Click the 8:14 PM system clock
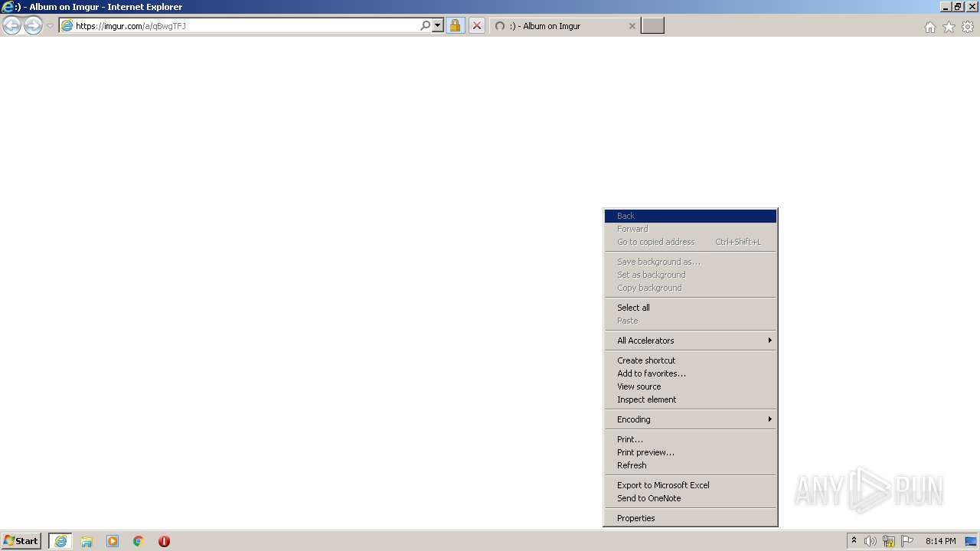The height and width of the screenshot is (551, 980). pyautogui.click(x=940, y=541)
